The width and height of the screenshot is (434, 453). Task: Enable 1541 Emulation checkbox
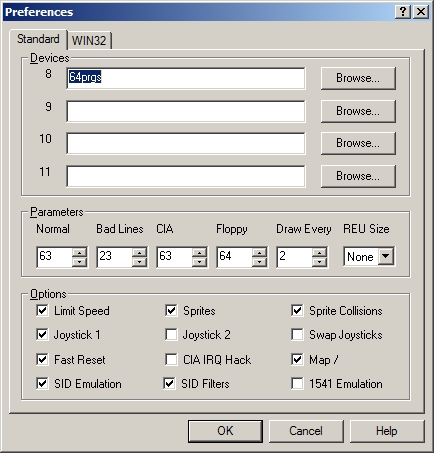point(297,383)
